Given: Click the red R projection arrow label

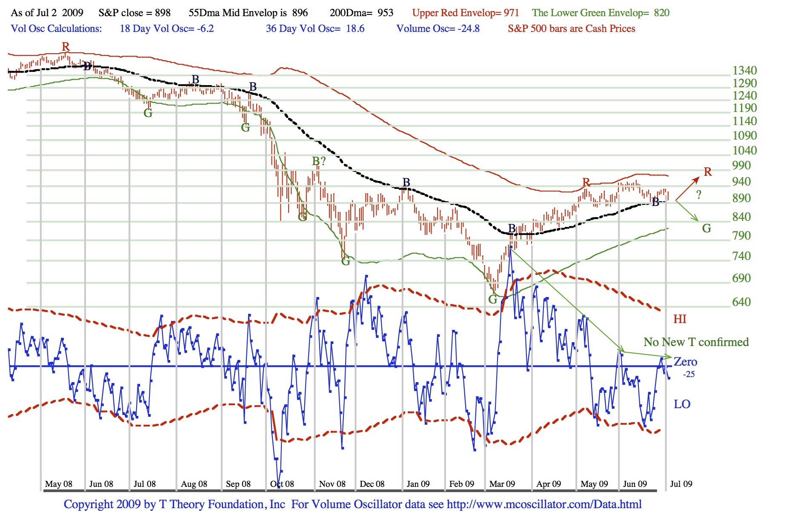Looking at the screenshot, I should pyautogui.click(x=707, y=172).
